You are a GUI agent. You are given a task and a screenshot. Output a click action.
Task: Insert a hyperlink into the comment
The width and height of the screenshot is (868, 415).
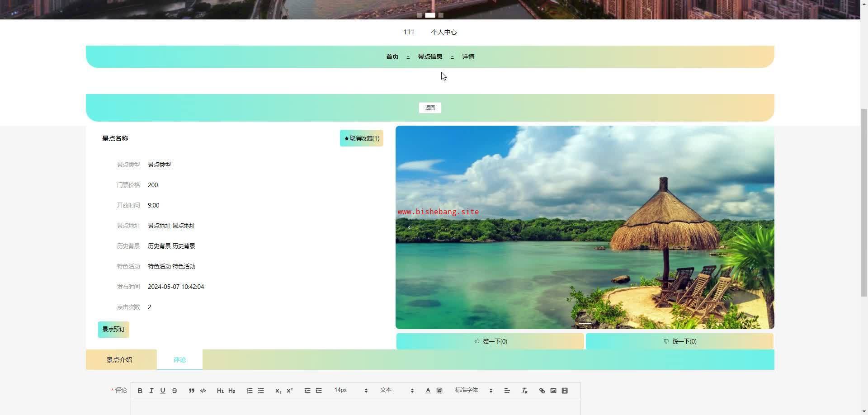click(x=542, y=391)
